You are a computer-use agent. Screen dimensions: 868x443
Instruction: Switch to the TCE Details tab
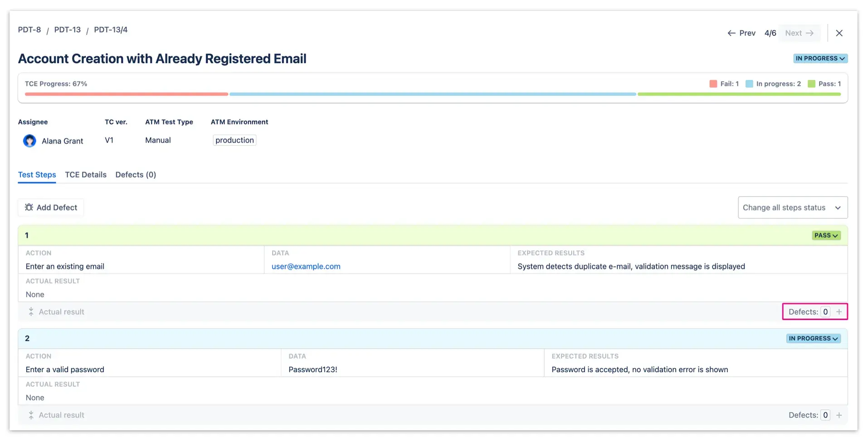coord(85,175)
